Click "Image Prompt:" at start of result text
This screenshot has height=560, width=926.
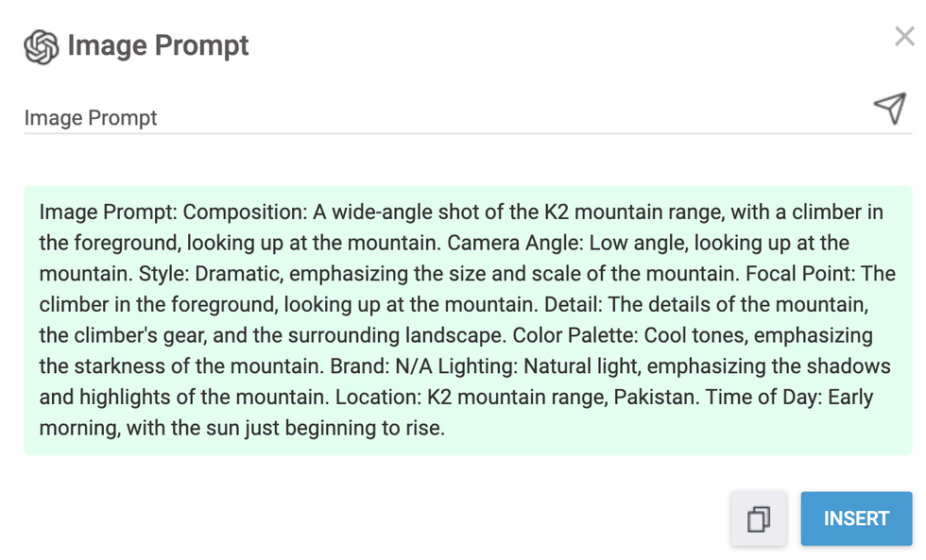tap(109, 212)
